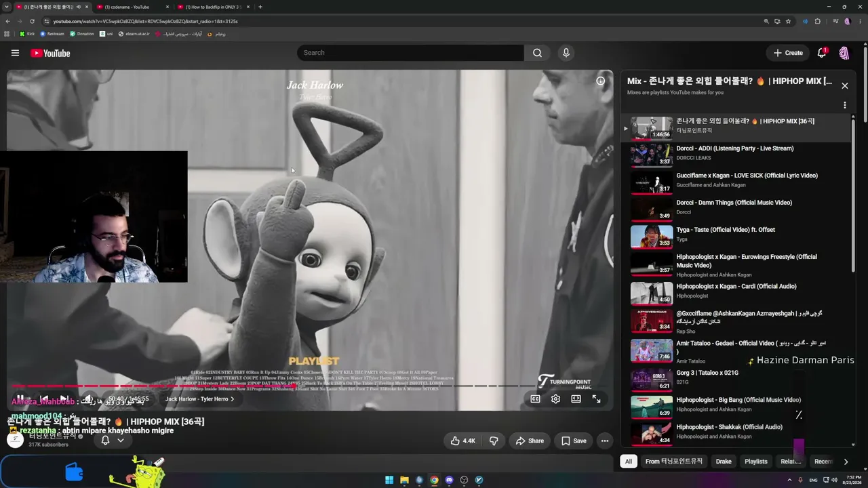Play Tyga - Taste ft. Offset thumbnail
This screenshot has width=868, height=488.
coord(652,237)
